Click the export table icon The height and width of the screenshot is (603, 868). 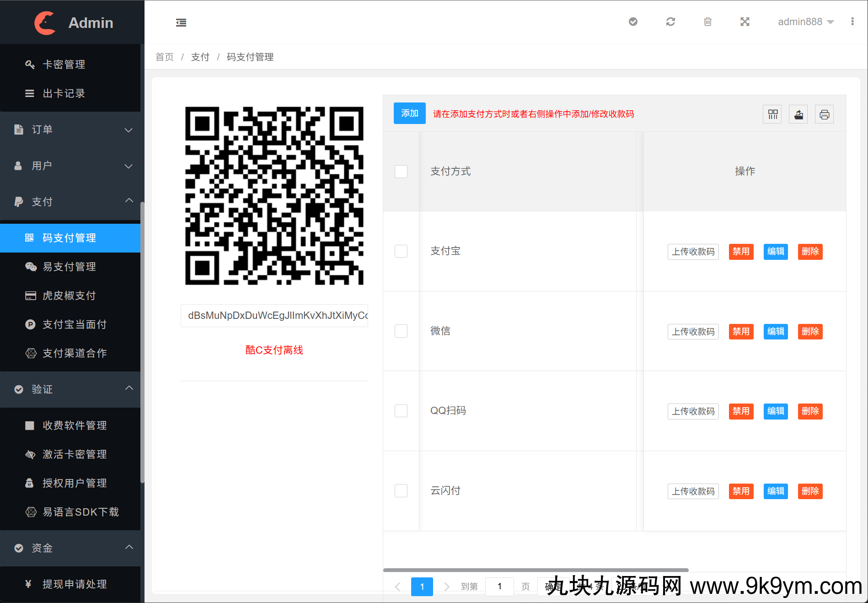(798, 114)
